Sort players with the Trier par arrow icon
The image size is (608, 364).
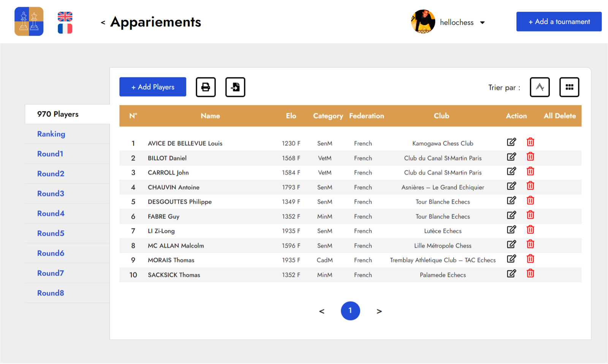click(x=540, y=87)
